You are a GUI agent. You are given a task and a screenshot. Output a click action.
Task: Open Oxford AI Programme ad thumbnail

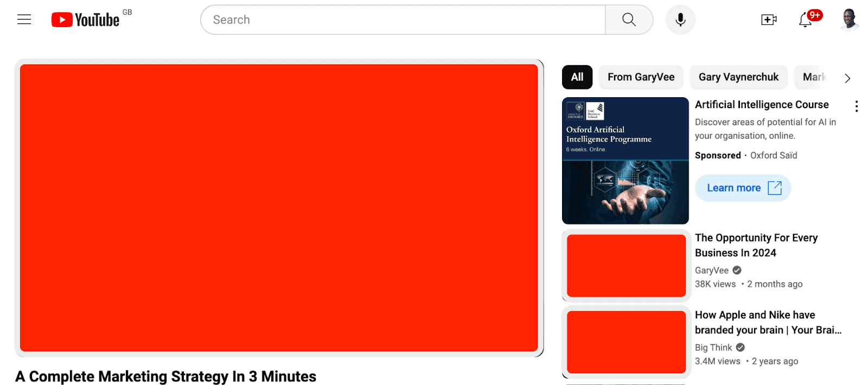[626, 161]
